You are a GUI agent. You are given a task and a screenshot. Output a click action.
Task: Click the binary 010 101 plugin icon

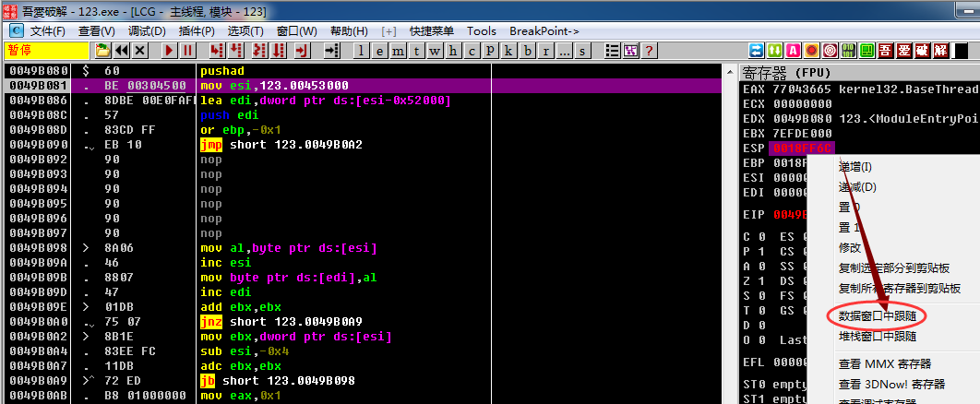tap(849, 51)
